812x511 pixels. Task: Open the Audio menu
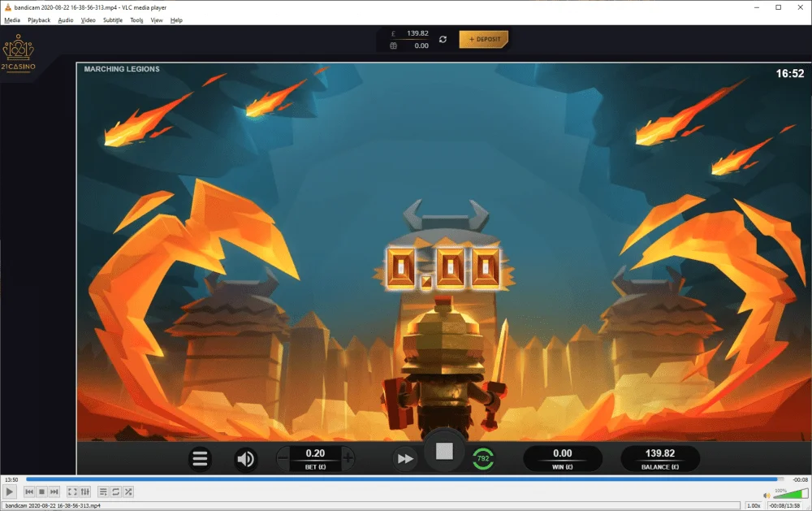coord(66,20)
